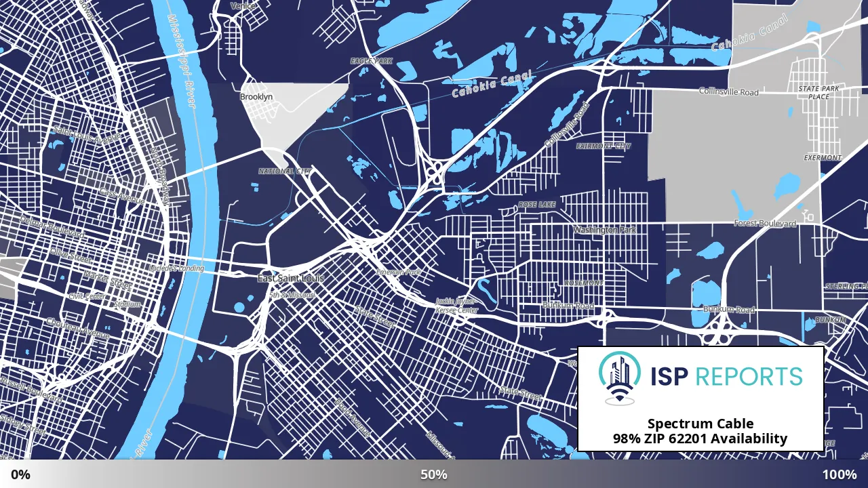This screenshot has height=488, width=868.
Task: Click the 'Collinsville Road' label near State Park Place
Action: (729, 91)
